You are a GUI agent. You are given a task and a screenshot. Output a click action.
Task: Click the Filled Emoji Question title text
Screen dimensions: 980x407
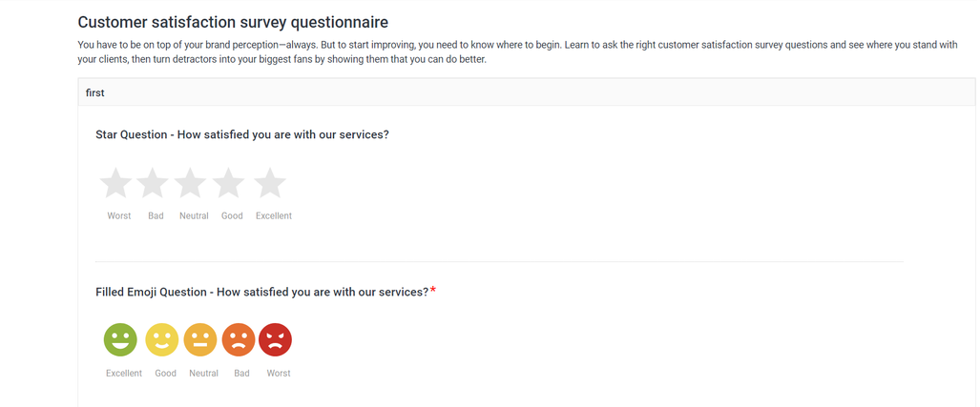[x=262, y=292]
